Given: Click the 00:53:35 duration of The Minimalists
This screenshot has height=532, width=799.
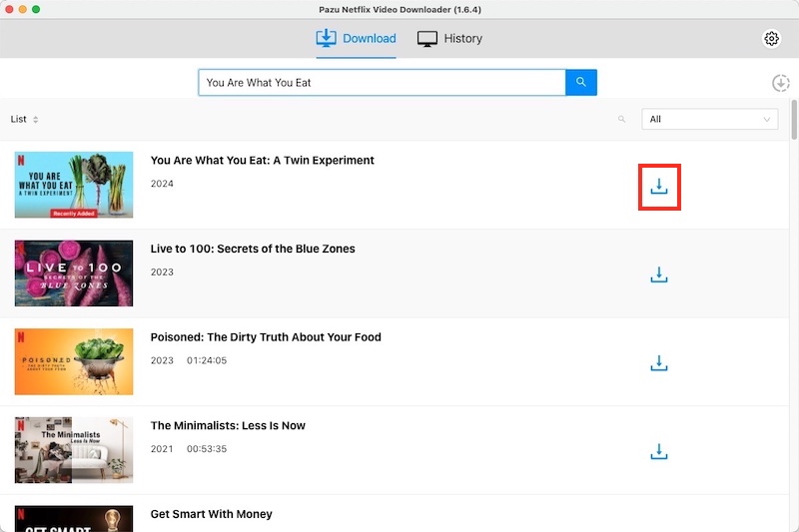Looking at the screenshot, I should (x=207, y=449).
